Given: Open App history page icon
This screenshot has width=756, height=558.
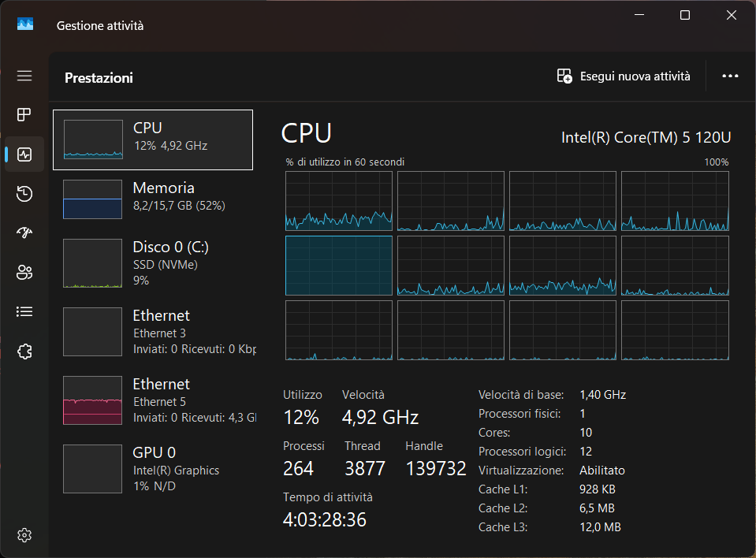Looking at the screenshot, I should [24, 194].
